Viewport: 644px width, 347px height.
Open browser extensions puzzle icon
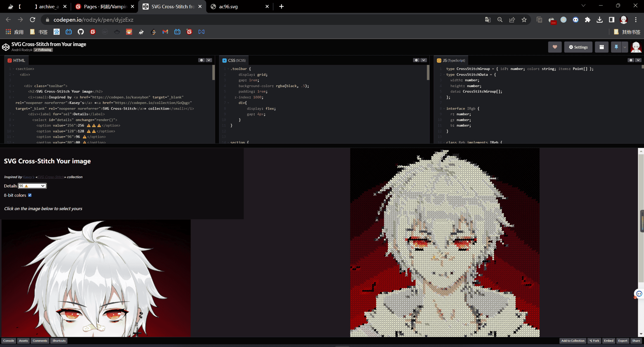pos(588,20)
